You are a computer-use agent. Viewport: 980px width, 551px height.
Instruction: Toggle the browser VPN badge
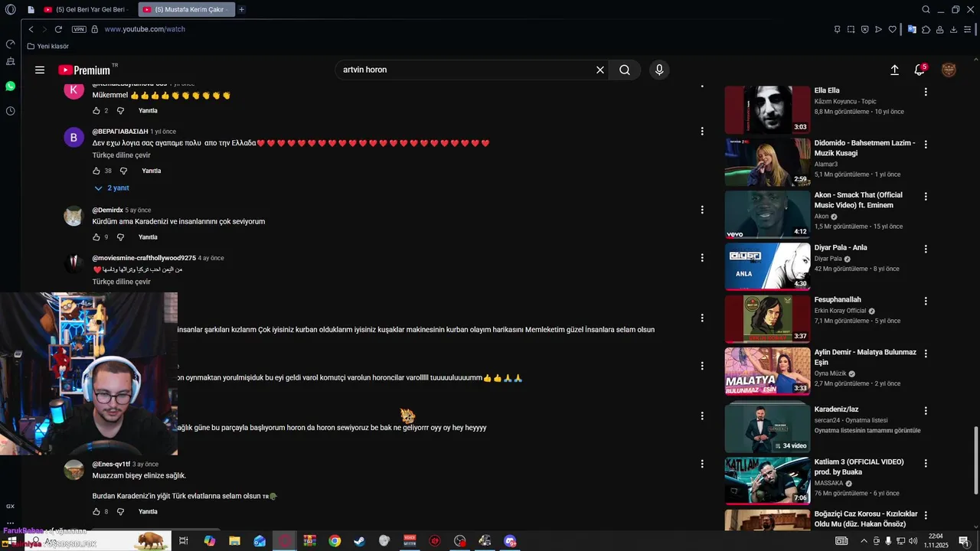click(79, 29)
